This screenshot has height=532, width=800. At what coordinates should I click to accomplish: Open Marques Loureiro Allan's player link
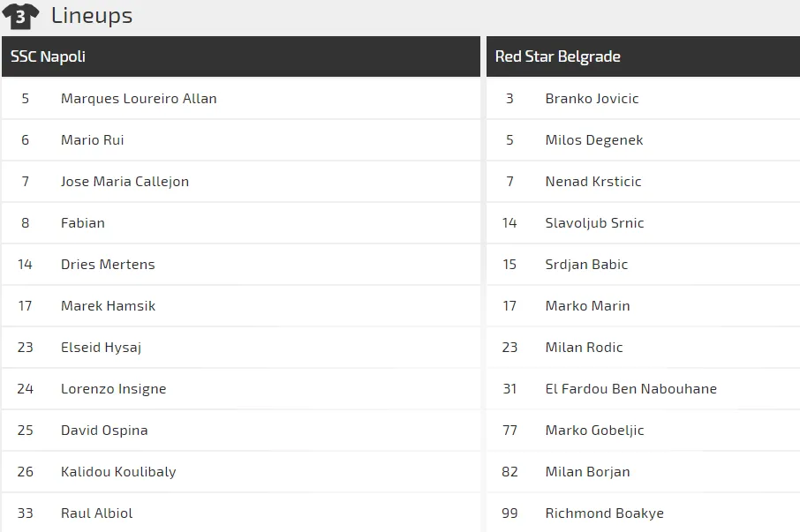[x=139, y=99]
